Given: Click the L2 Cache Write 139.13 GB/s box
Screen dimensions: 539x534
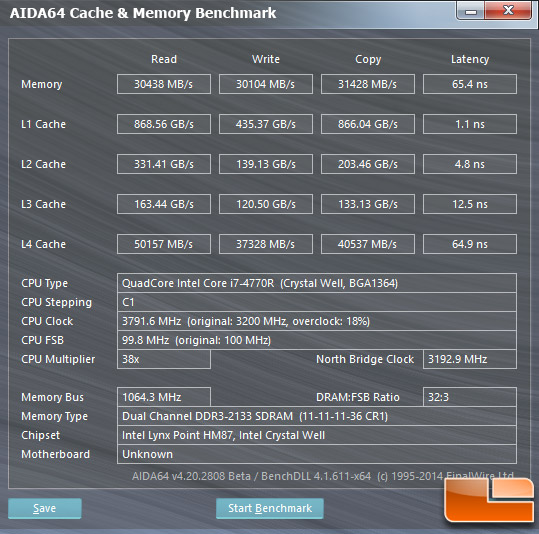Looking at the screenshot, I should 266,164.
